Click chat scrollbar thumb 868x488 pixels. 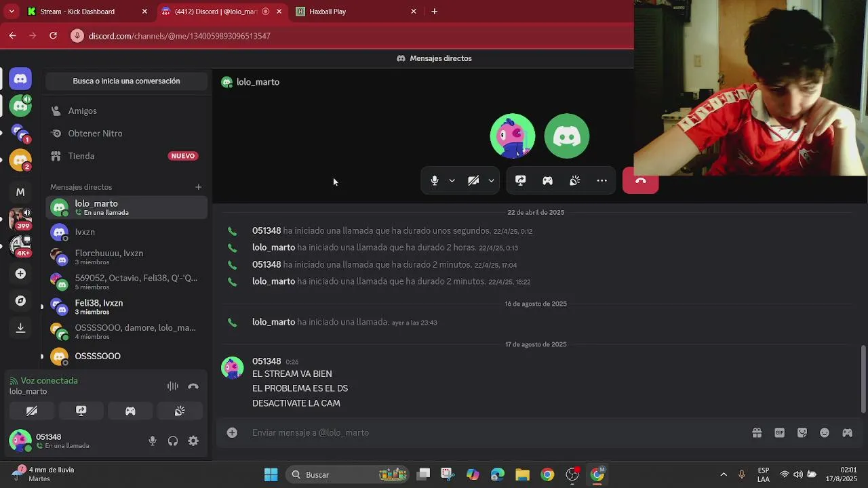(x=863, y=380)
